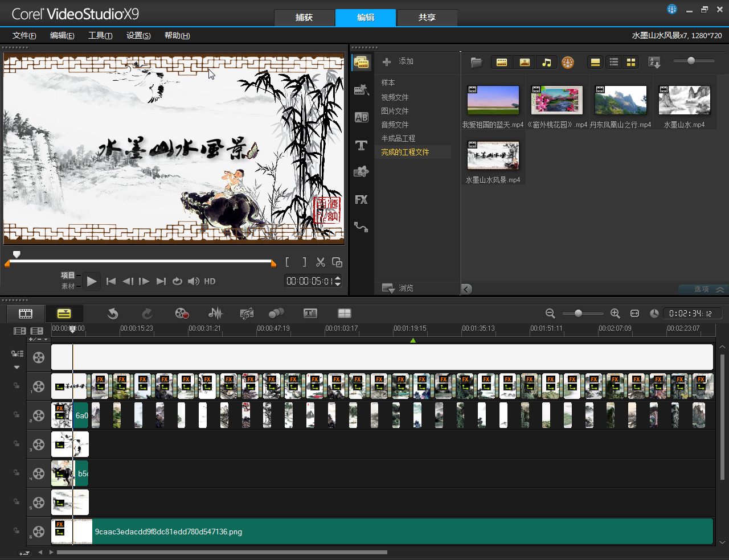Image resolution: width=729 pixels, height=560 pixels.
Task: Select Clip play mode (素材)
Action: (68, 286)
